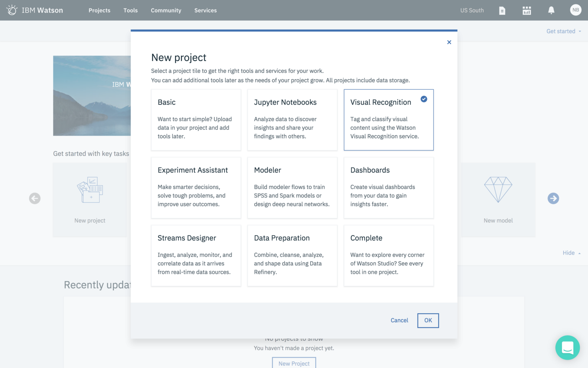Open the Projects menu

[x=99, y=10]
